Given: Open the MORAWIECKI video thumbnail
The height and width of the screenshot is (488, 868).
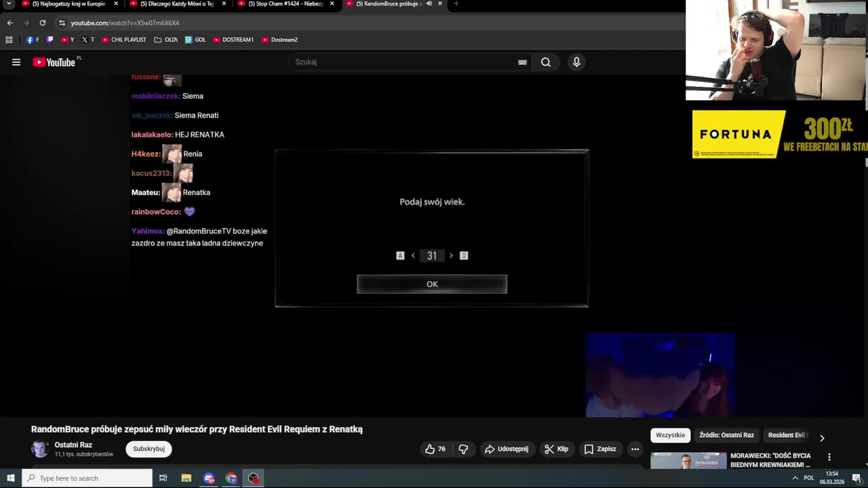Looking at the screenshot, I should [688, 460].
